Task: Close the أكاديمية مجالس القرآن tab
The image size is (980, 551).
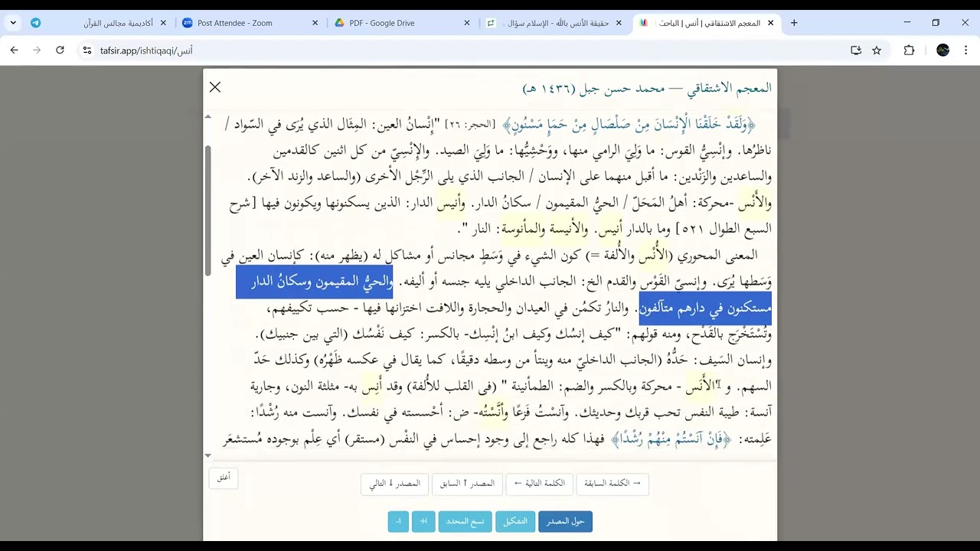Action: click(x=163, y=23)
